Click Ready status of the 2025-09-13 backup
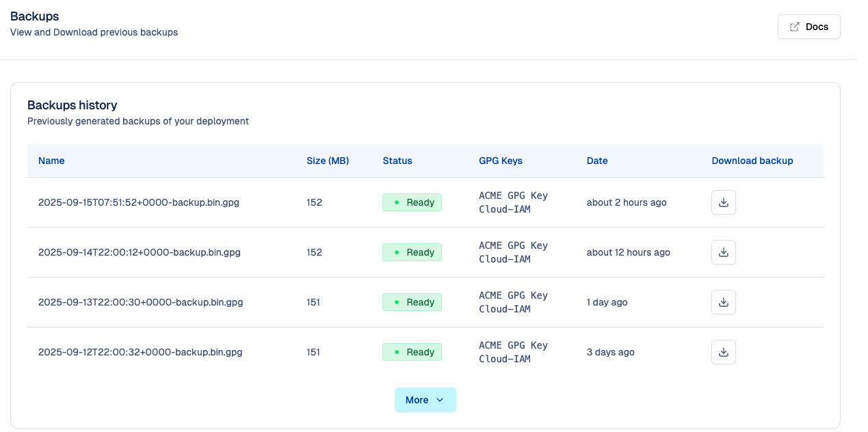This screenshot has width=868, height=432. coord(412,302)
